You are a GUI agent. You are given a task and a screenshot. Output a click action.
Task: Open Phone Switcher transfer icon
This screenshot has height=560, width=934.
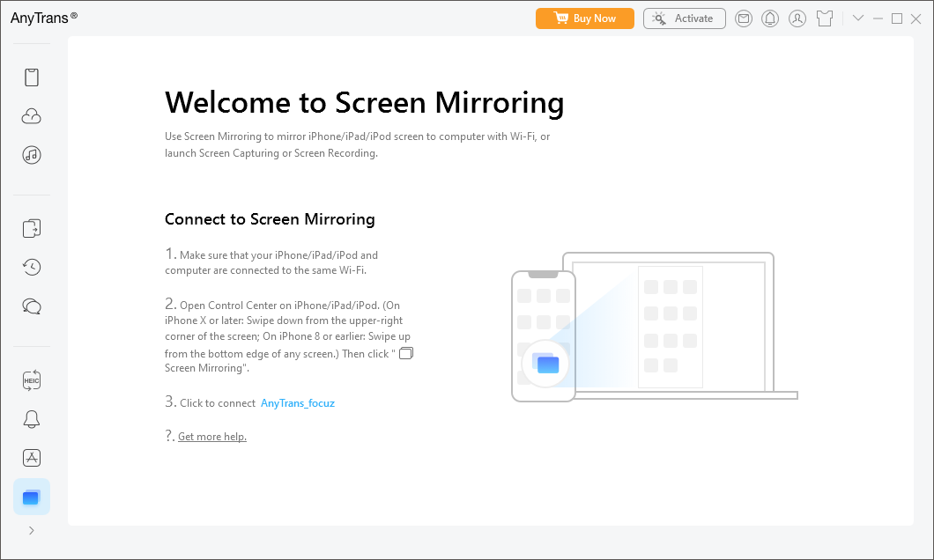click(32, 229)
